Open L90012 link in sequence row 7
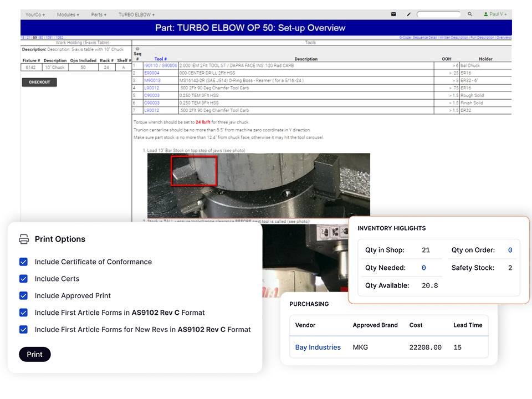The image size is (532, 399). click(x=152, y=110)
